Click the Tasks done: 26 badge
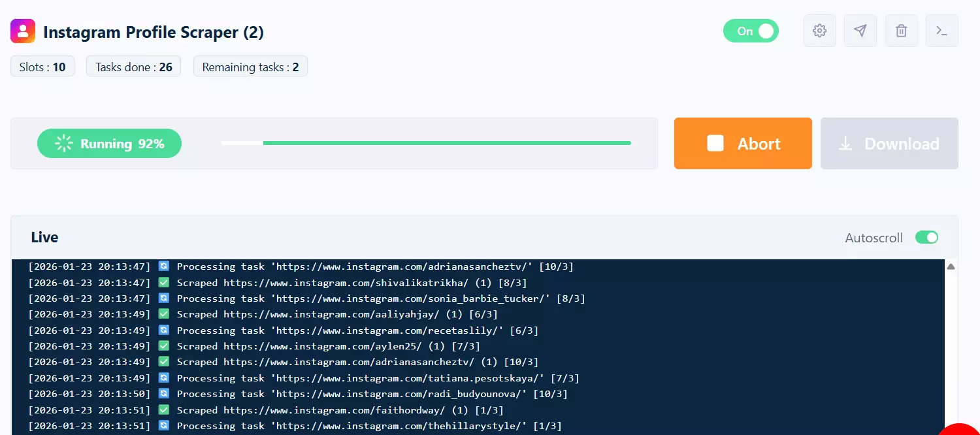Viewport: 980px width, 435px height. (133, 67)
